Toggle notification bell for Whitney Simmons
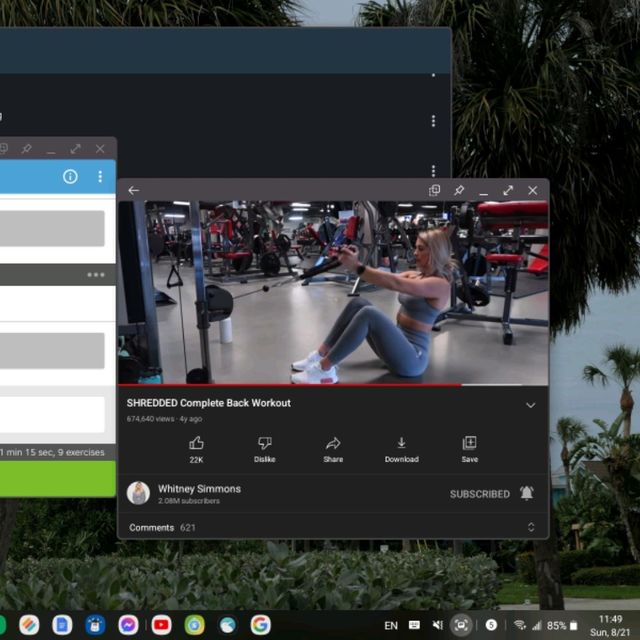The height and width of the screenshot is (640, 640). [527, 494]
